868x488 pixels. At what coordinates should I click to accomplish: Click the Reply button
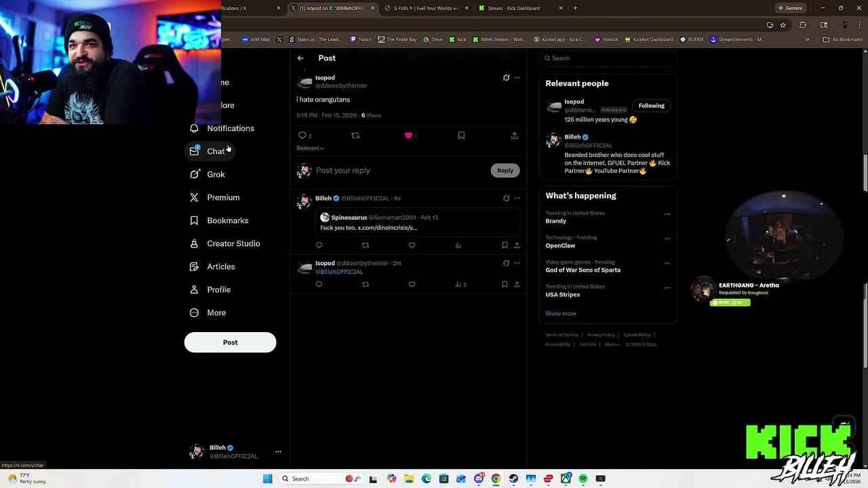coord(505,171)
